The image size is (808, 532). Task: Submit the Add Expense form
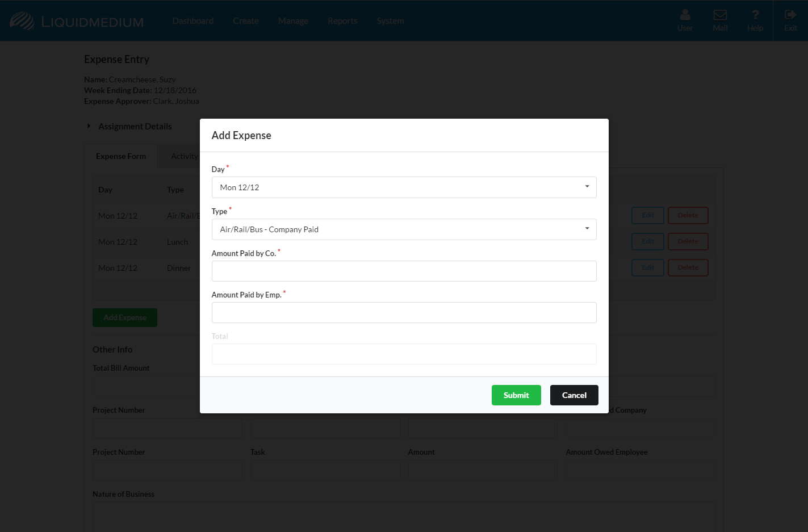coord(516,395)
